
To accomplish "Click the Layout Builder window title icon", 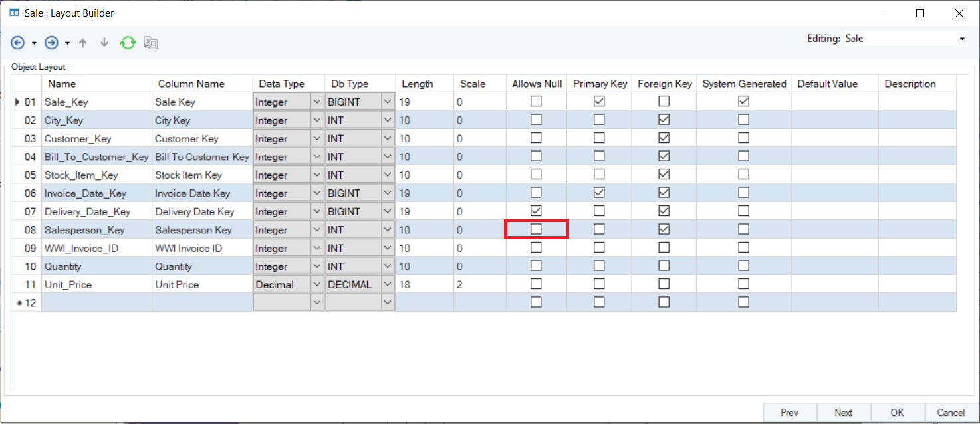I will [x=13, y=13].
